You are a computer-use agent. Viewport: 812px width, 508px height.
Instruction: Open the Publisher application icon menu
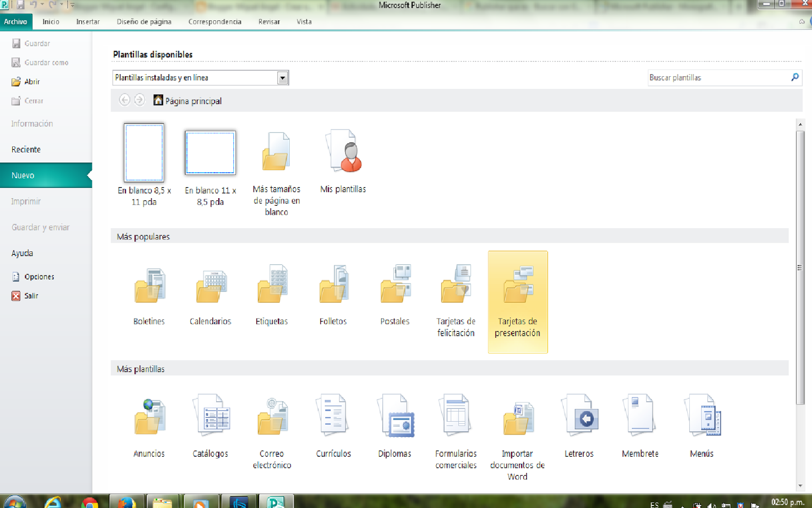coord(5,5)
